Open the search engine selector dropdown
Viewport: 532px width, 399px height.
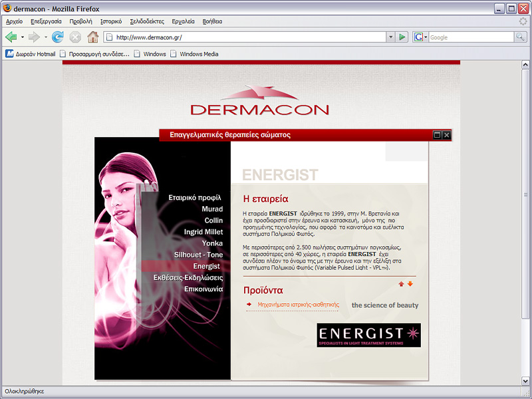(x=426, y=37)
